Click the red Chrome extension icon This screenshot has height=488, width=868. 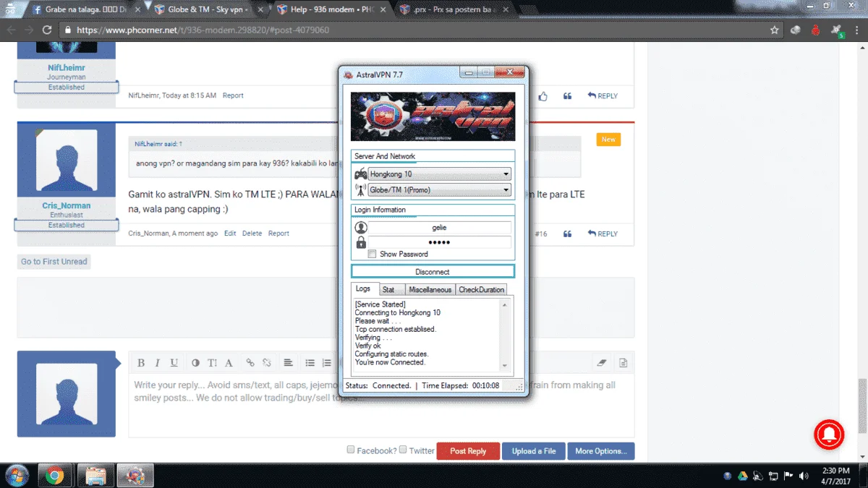pos(815,30)
